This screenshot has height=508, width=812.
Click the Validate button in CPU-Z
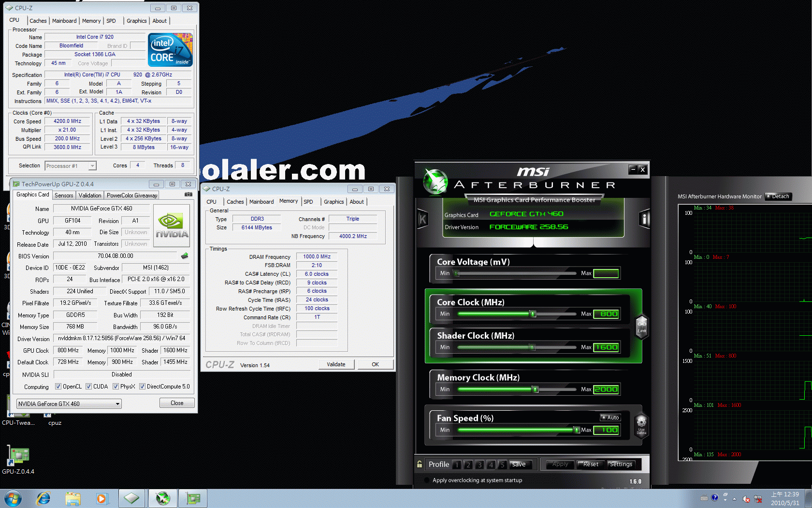tap(336, 364)
